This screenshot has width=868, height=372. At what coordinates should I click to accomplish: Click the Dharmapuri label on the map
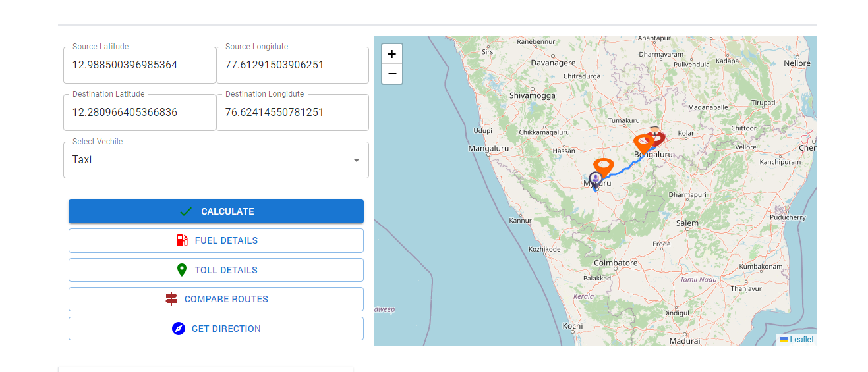coord(687,195)
